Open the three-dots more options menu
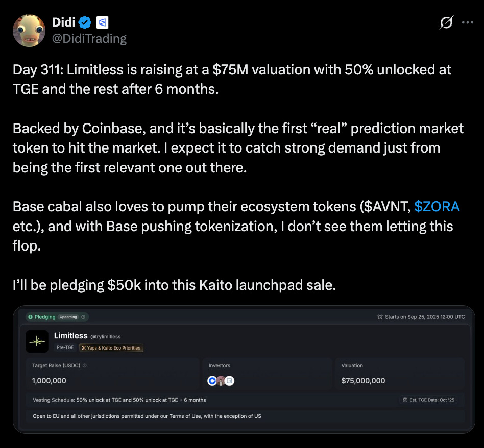484x448 pixels. 467,22
